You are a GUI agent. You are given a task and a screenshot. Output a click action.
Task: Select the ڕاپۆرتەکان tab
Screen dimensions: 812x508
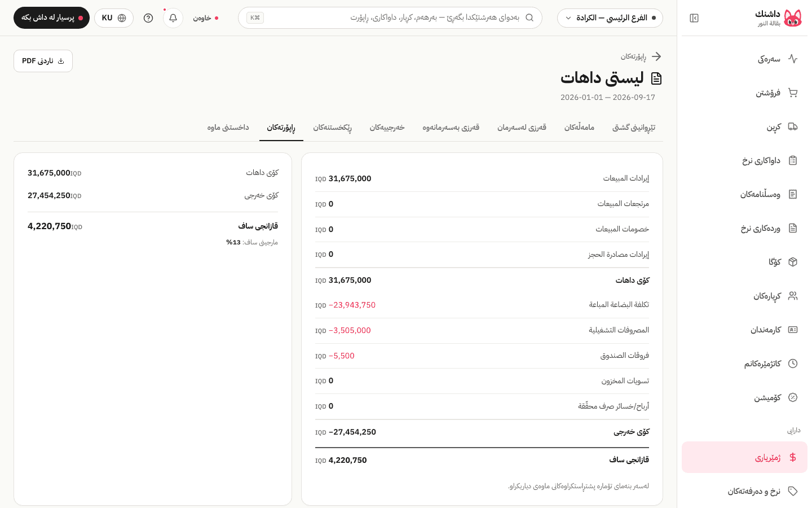click(x=281, y=128)
